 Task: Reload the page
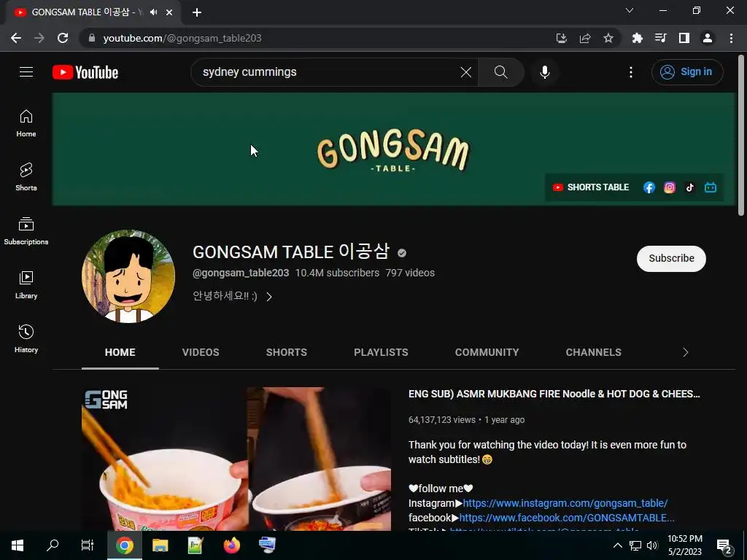pos(63,38)
